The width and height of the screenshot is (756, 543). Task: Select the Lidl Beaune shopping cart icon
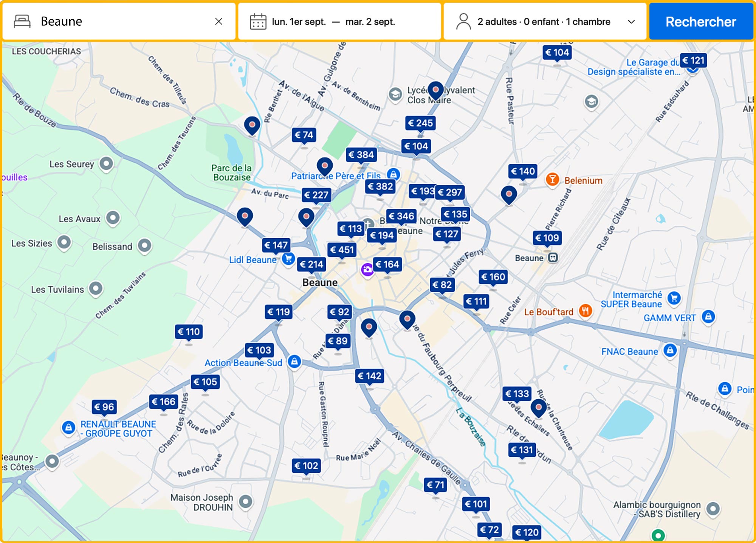pos(288,259)
